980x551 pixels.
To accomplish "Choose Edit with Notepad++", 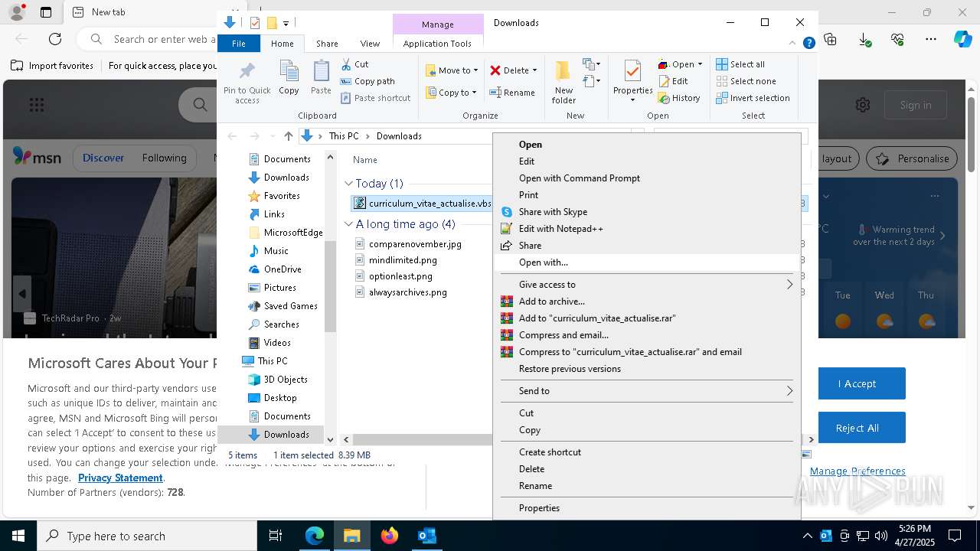I will point(647,229).
